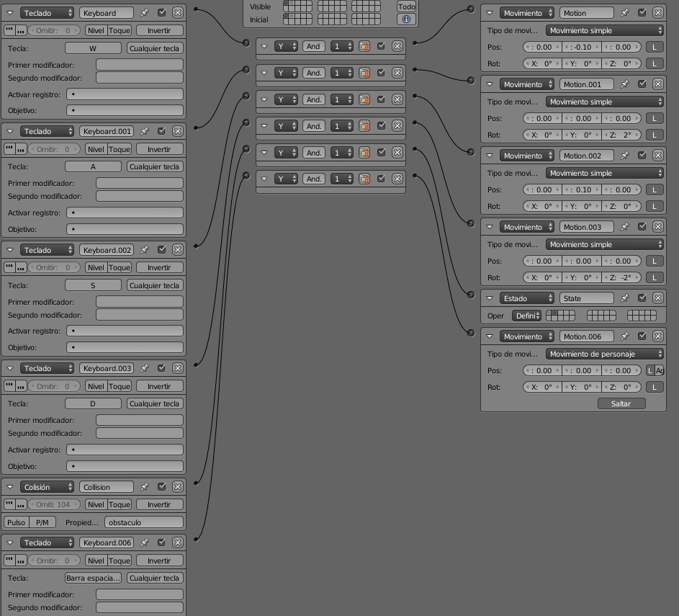Toggle priority icon on topmost And controller
Viewport: 679px width, 616px height.
pos(364,46)
